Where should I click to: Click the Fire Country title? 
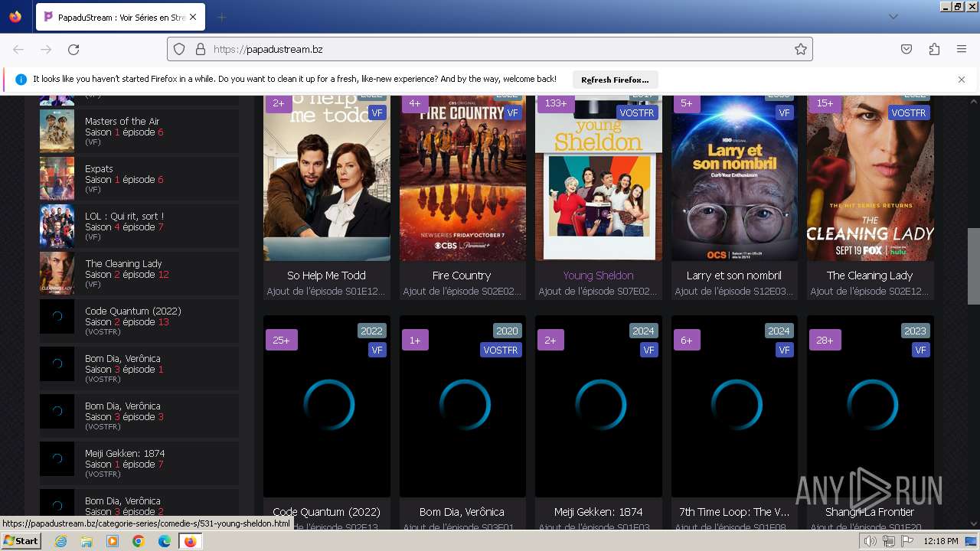pyautogui.click(x=462, y=275)
